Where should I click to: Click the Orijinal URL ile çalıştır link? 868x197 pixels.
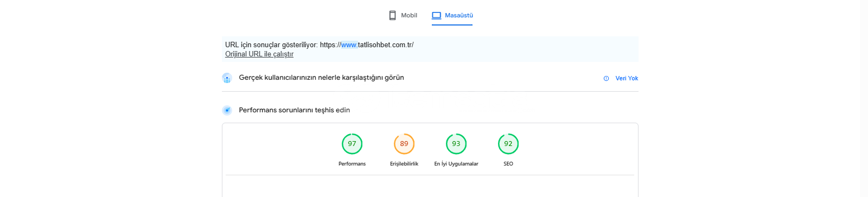click(259, 54)
